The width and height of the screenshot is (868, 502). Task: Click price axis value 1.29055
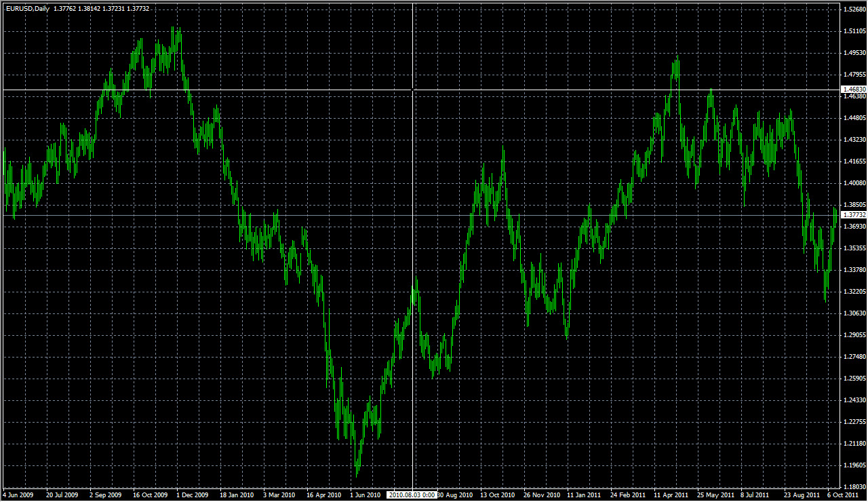pos(854,335)
